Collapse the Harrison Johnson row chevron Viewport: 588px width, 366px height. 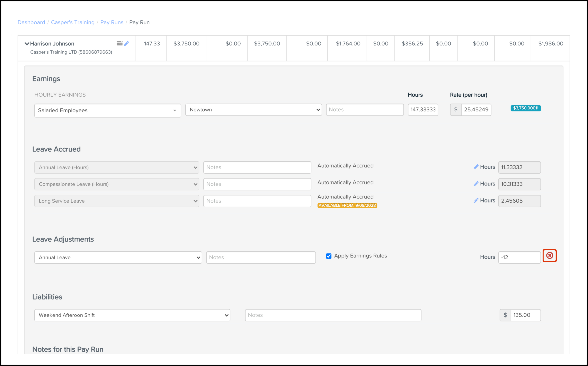tap(27, 44)
